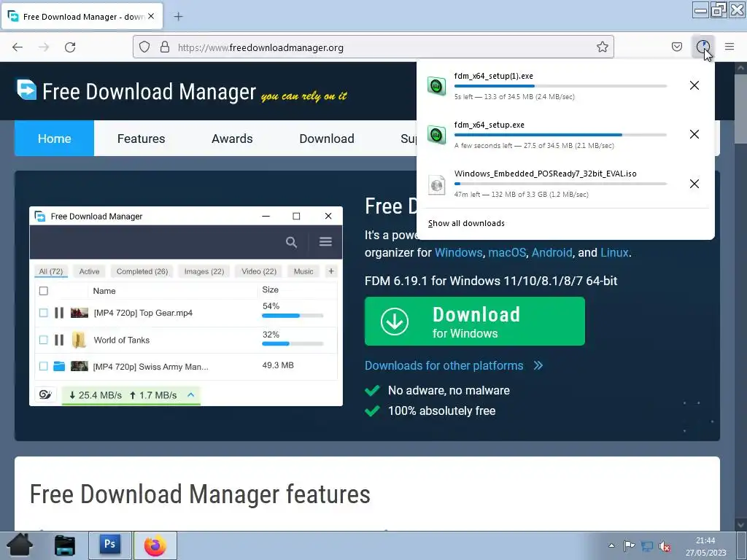747x560 pixels.
Task: Click the browser forward arrow
Action: (44, 47)
